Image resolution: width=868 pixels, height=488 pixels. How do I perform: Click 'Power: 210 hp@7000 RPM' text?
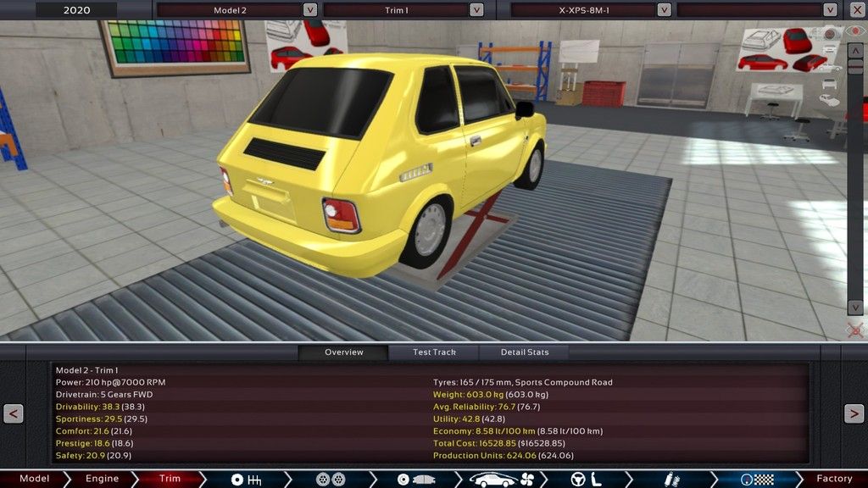[x=110, y=382]
